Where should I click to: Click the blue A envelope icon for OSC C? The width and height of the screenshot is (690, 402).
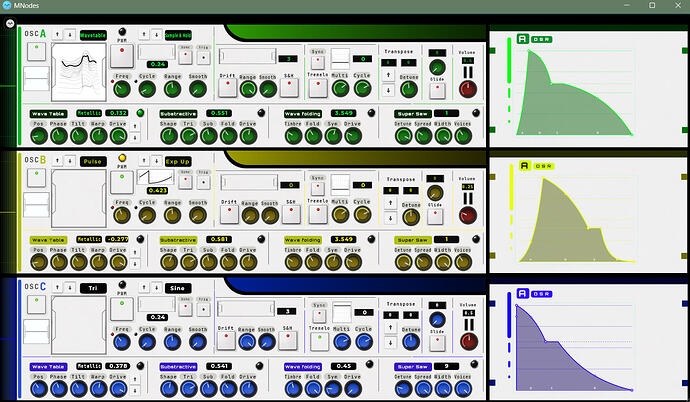pos(522,293)
